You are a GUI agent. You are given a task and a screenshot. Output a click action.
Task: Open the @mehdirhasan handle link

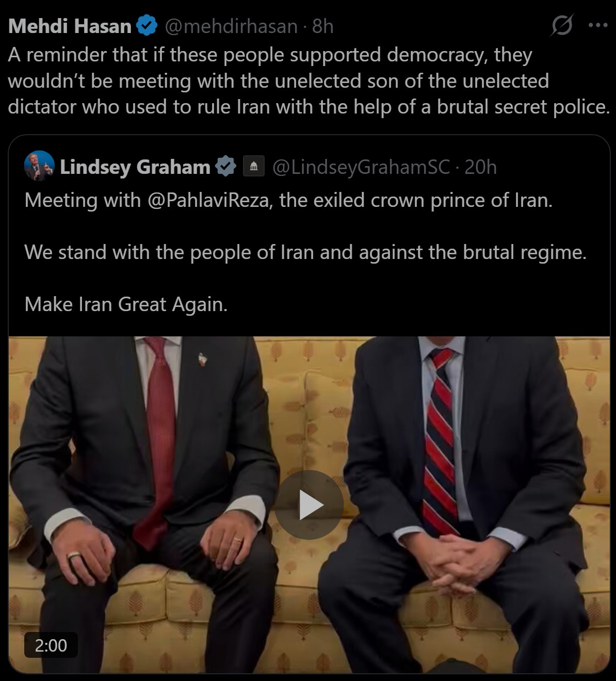(x=231, y=26)
